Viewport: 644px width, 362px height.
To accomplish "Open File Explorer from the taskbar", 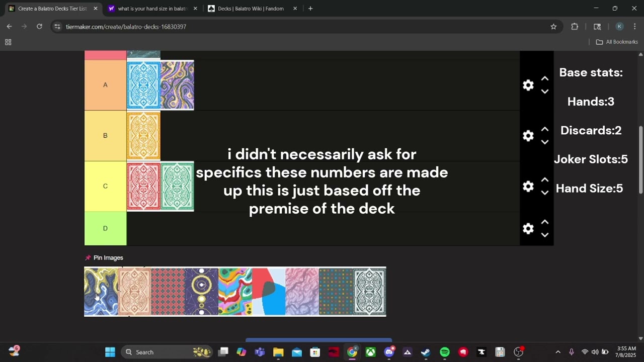I will [x=278, y=352].
